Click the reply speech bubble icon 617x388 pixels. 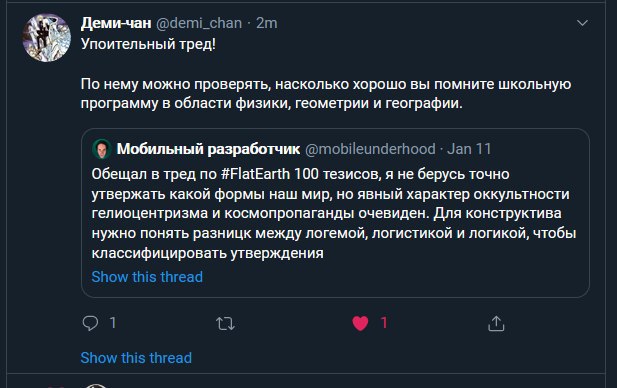coord(90,323)
